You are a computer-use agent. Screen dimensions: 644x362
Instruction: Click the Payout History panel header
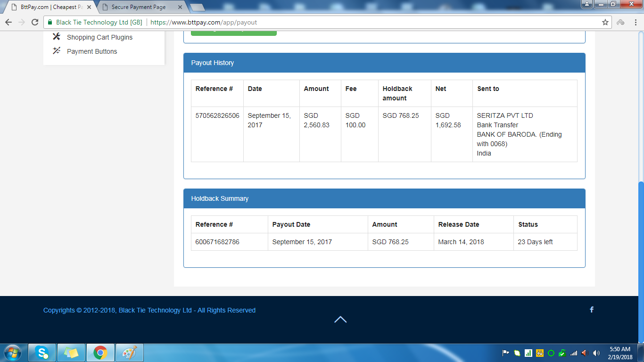coord(384,63)
